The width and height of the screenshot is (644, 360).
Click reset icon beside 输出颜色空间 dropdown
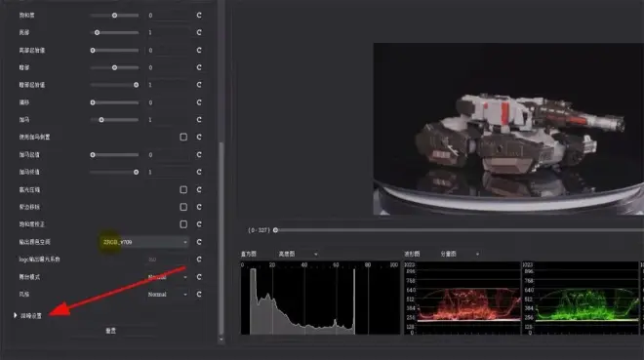pos(199,242)
